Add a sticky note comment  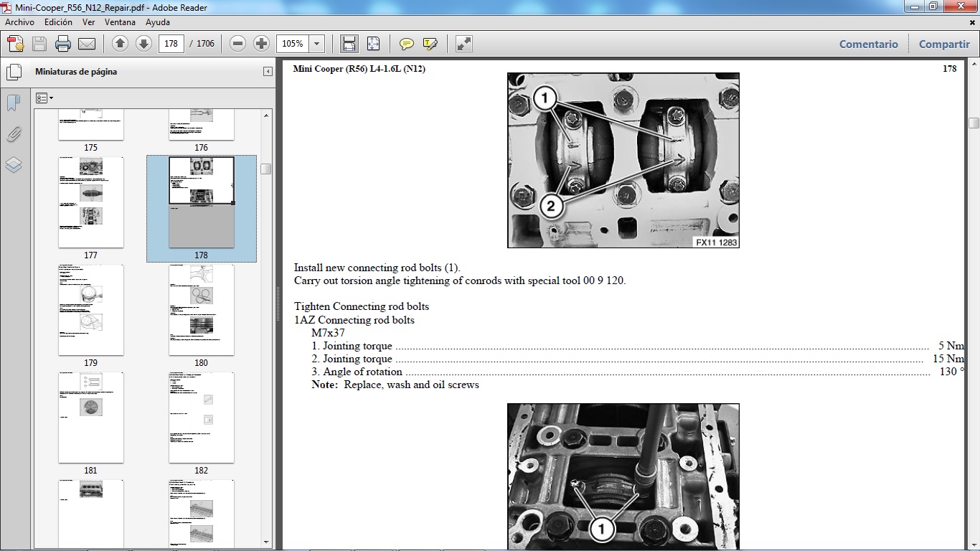pos(407,44)
